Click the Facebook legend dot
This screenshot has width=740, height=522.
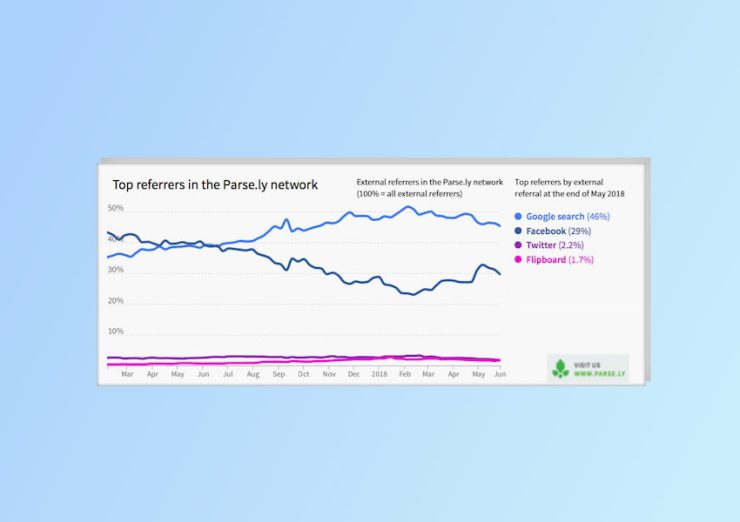[x=517, y=231]
